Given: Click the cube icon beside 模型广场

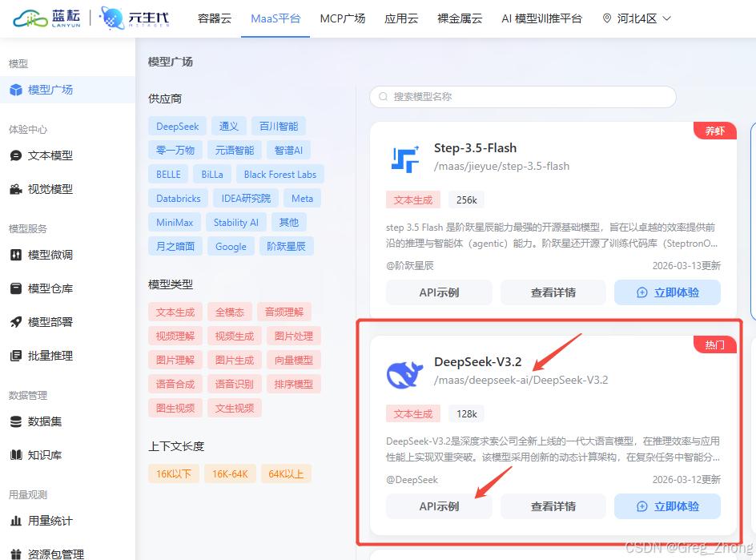Looking at the screenshot, I should click(16, 90).
